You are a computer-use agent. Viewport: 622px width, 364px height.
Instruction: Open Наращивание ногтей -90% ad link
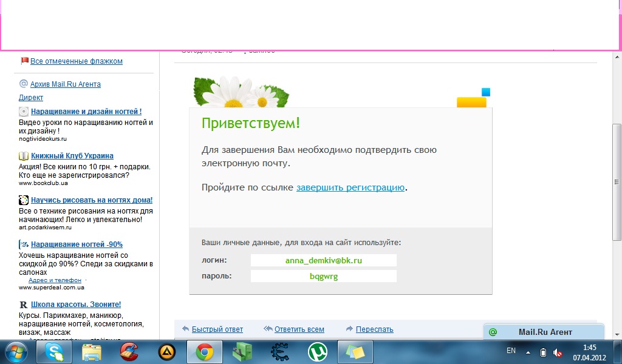(x=77, y=244)
